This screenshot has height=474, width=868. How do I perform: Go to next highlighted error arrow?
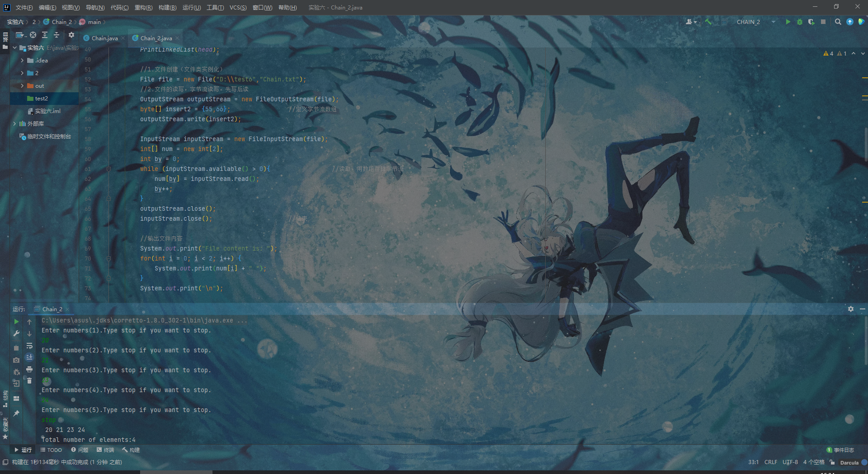coord(863,53)
